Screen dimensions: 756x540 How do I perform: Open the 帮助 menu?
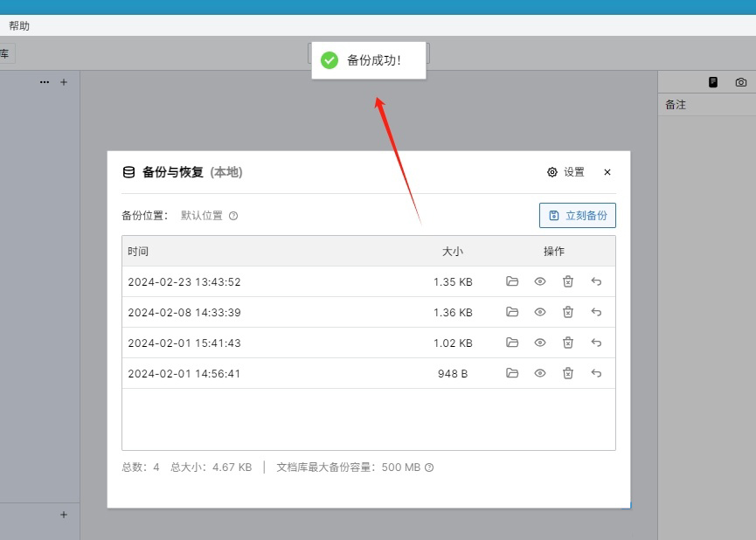[x=19, y=26]
